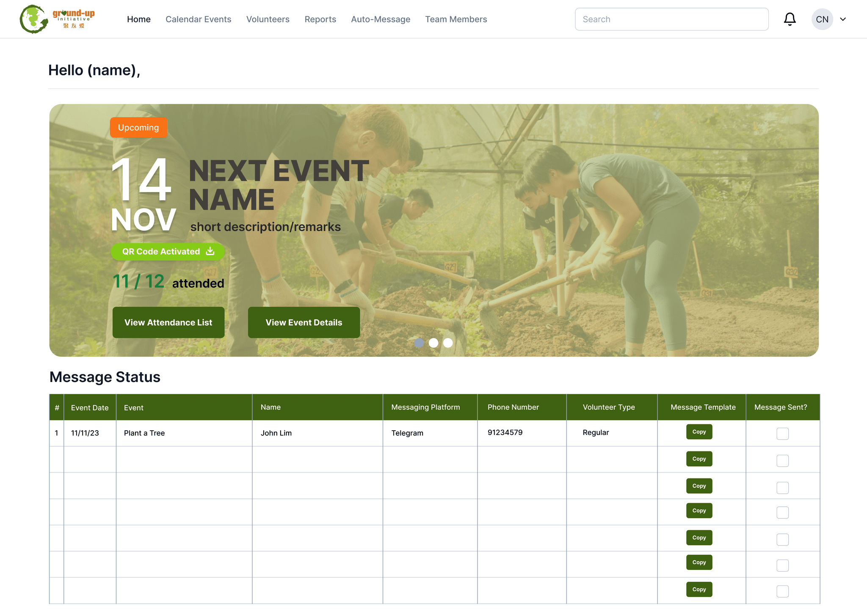Select the first carousel dot
This screenshot has height=616, width=867.
pyautogui.click(x=419, y=343)
